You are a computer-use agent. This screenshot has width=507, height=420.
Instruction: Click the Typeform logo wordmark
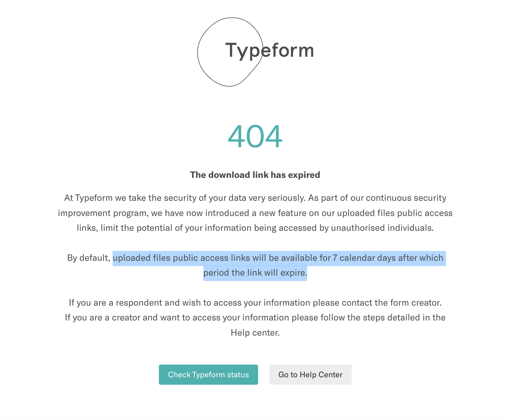pyautogui.click(x=269, y=50)
